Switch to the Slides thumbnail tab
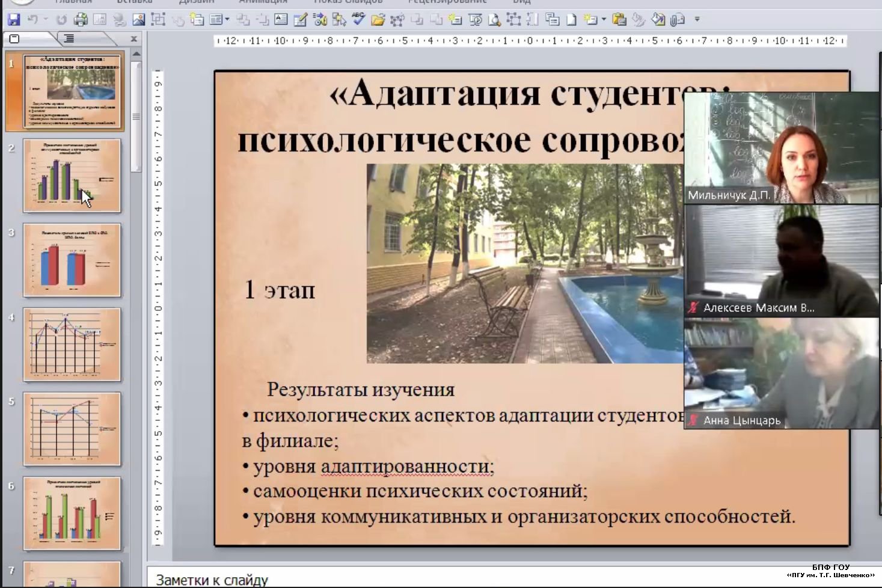 (x=15, y=39)
